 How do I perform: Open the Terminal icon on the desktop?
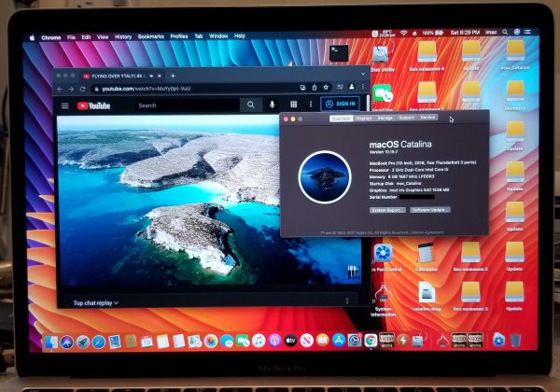[x=340, y=53]
